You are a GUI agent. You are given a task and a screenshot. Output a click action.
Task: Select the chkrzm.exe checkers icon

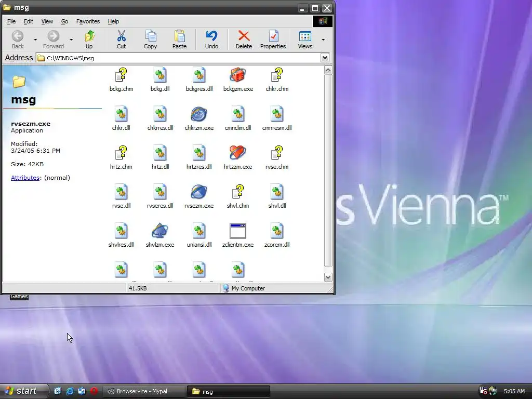click(199, 114)
